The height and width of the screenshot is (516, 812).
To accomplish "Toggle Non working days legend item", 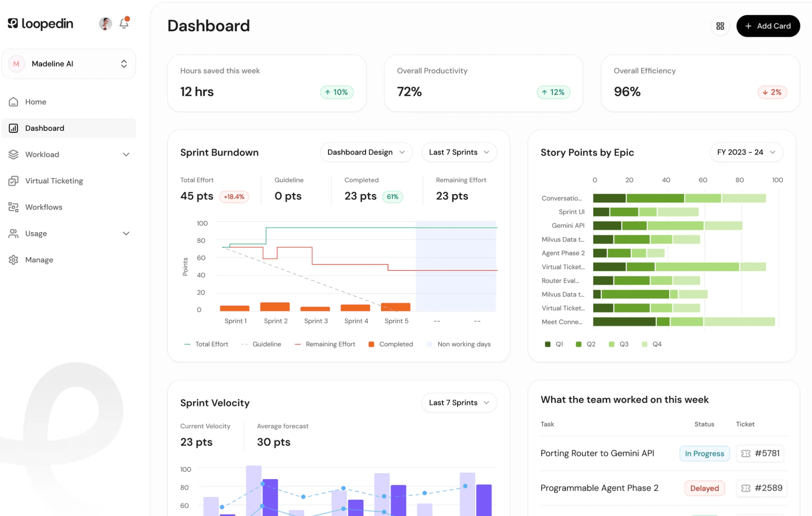I will click(x=459, y=344).
